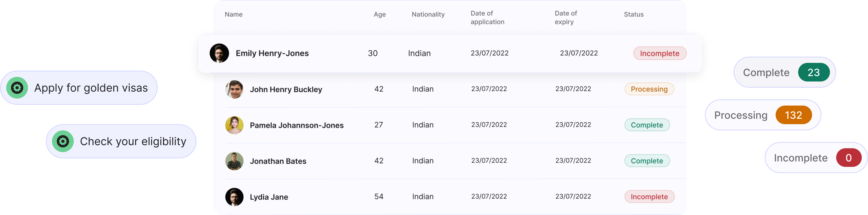Click the red 0 count badge
Screen dimensions: 868x215
(848, 158)
